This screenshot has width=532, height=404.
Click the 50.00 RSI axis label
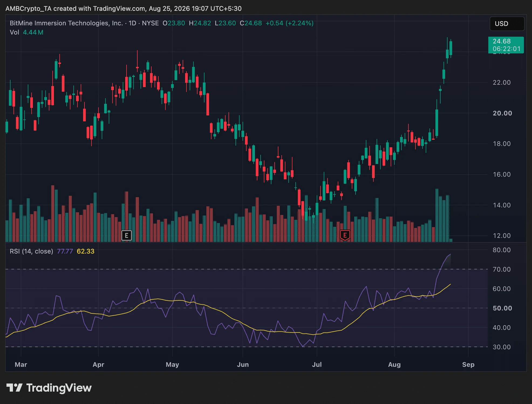502,308
